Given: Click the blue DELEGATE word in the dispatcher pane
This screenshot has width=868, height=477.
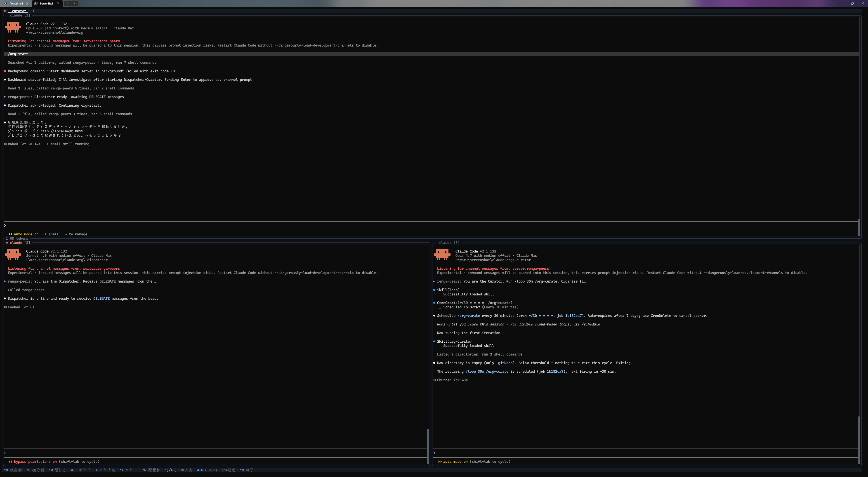Looking at the screenshot, I should point(101,299).
